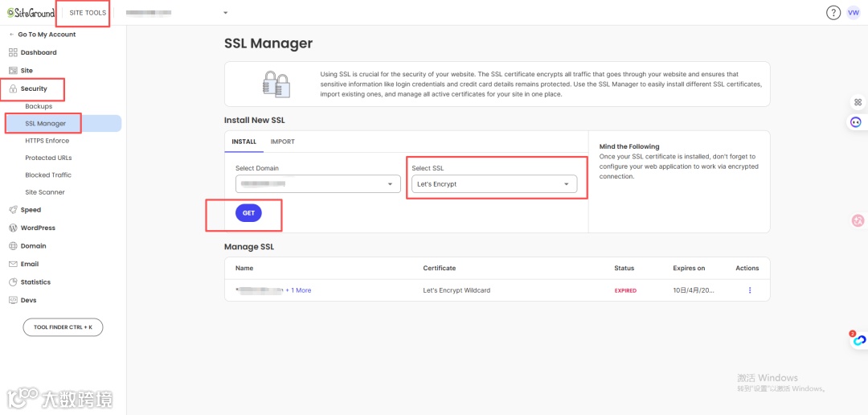Click the Let's Encrypt Wildcard certificate cell

tap(457, 290)
